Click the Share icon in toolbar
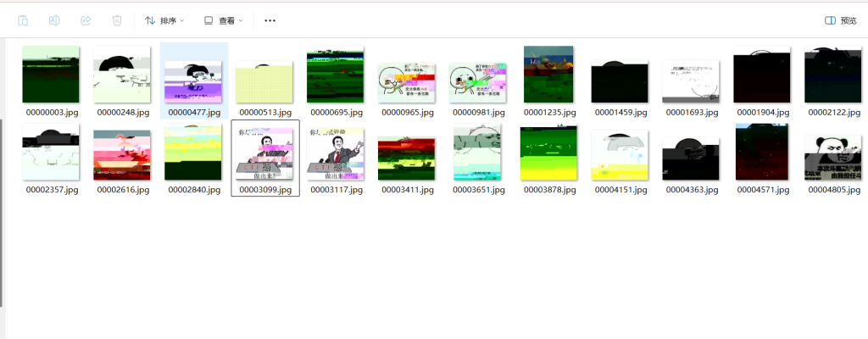This screenshot has width=868, height=339. click(86, 20)
